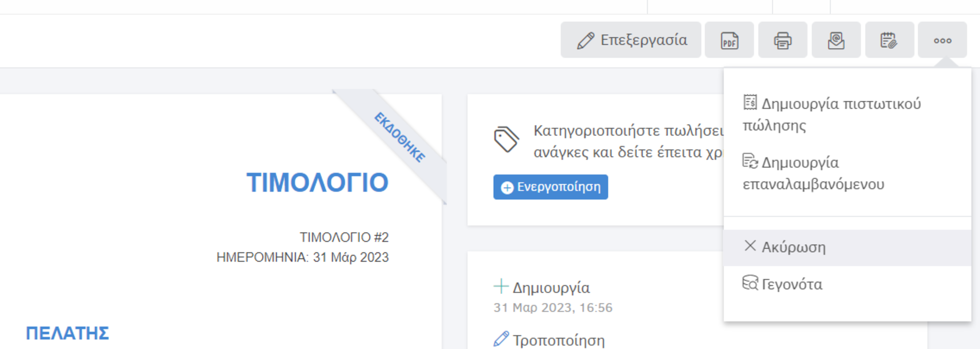Click the Επεξεργασία edit button
Image resolution: width=980 pixels, height=349 pixels.
(631, 40)
